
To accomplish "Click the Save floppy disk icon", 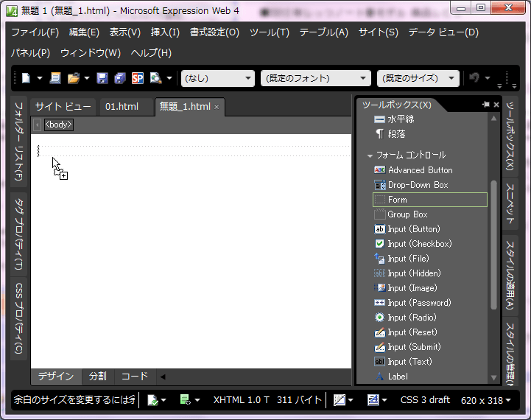I will coord(102,78).
